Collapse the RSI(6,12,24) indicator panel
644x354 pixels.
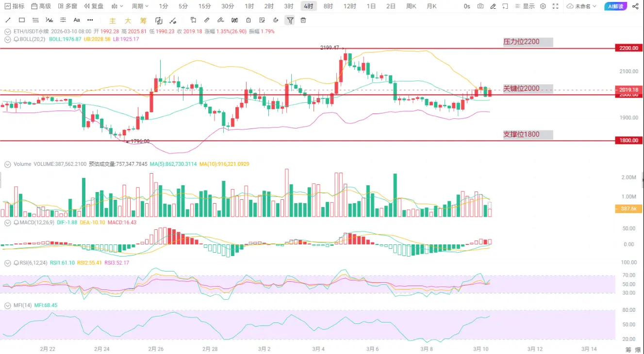(7, 263)
